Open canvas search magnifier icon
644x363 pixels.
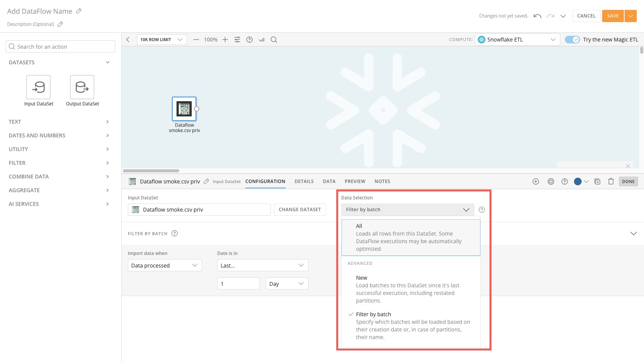click(x=274, y=40)
